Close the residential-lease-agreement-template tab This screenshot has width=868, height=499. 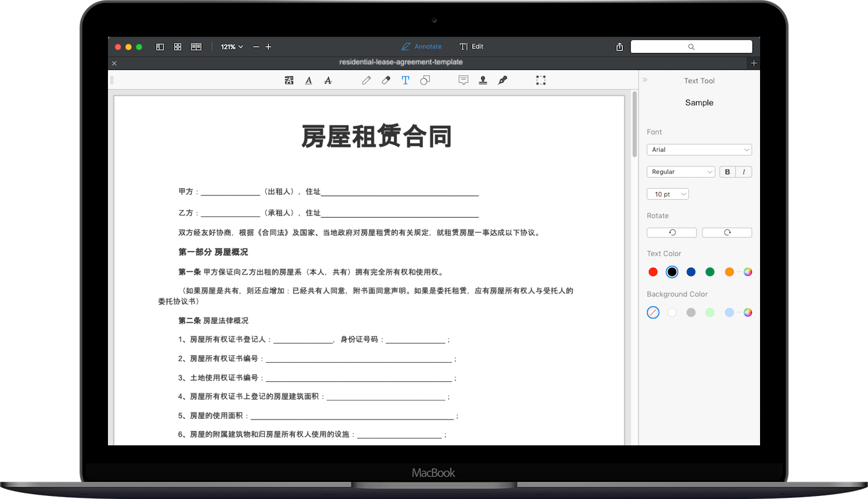pyautogui.click(x=114, y=63)
